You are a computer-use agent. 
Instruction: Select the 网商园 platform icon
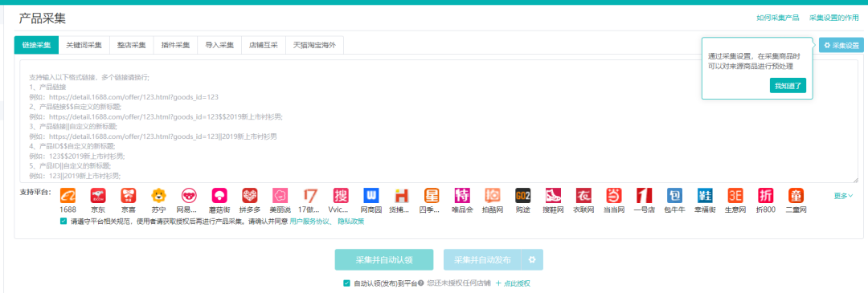pyautogui.click(x=371, y=196)
